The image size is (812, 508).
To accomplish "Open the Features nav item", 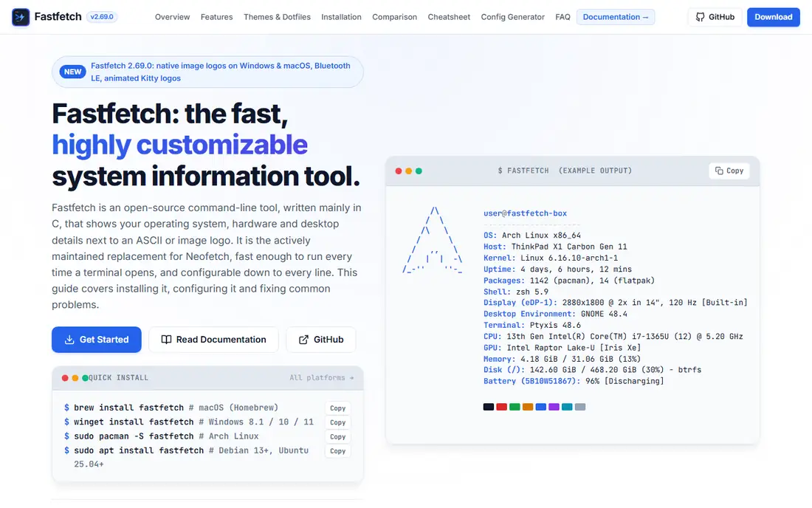I will click(x=216, y=17).
